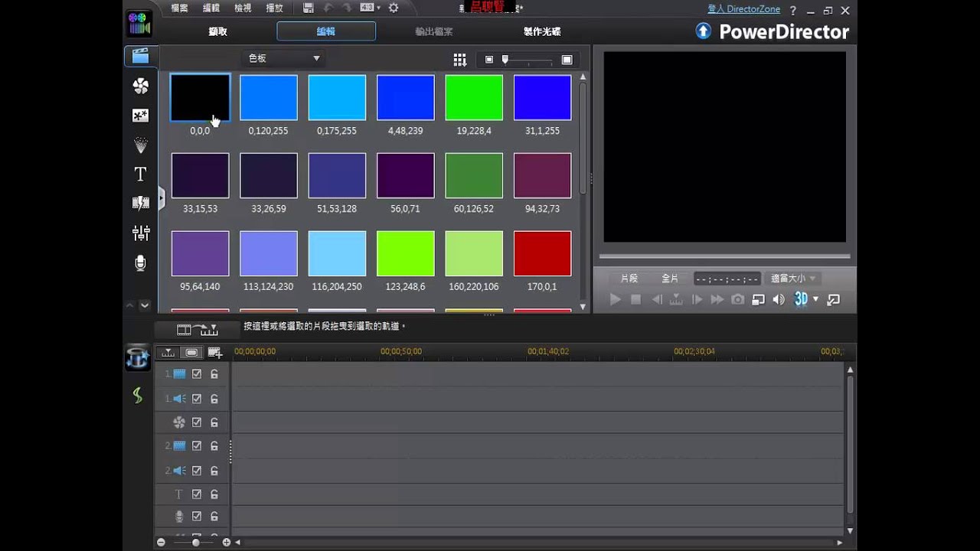The height and width of the screenshot is (551, 980).
Task: Toggle voice track enable checkbox
Action: click(x=197, y=517)
